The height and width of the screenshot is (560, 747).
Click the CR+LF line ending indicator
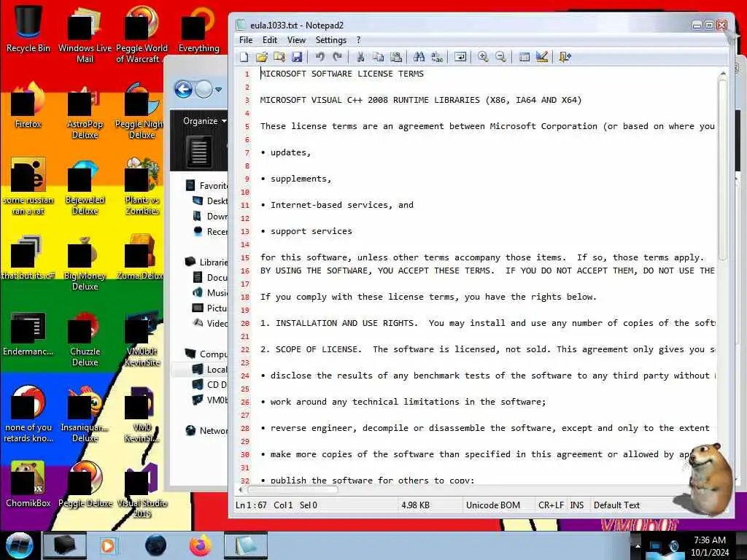click(x=551, y=505)
